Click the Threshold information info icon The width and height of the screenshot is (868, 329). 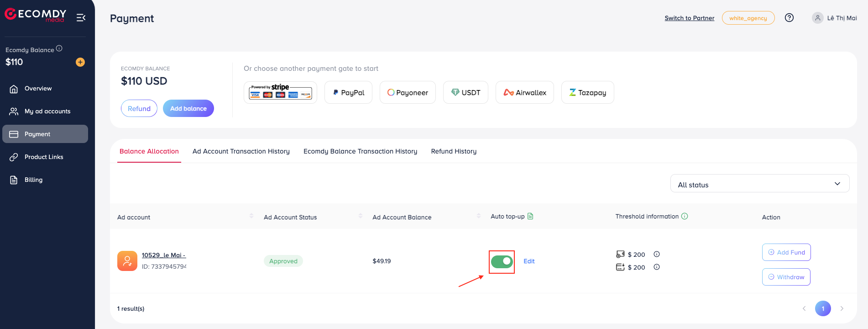click(x=685, y=216)
